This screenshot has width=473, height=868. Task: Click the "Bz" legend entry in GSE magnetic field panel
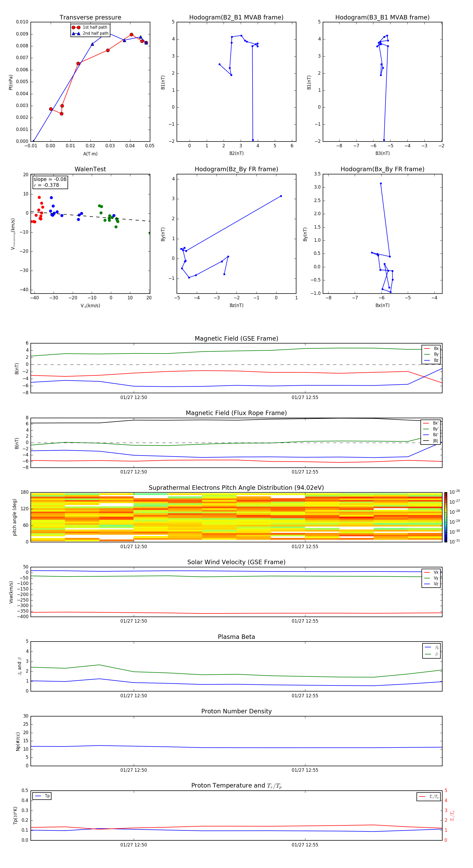pos(431,360)
